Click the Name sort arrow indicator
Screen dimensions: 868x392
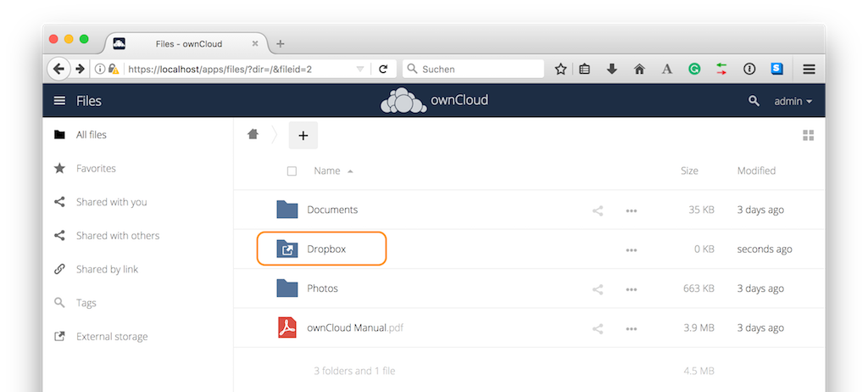point(350,171)
